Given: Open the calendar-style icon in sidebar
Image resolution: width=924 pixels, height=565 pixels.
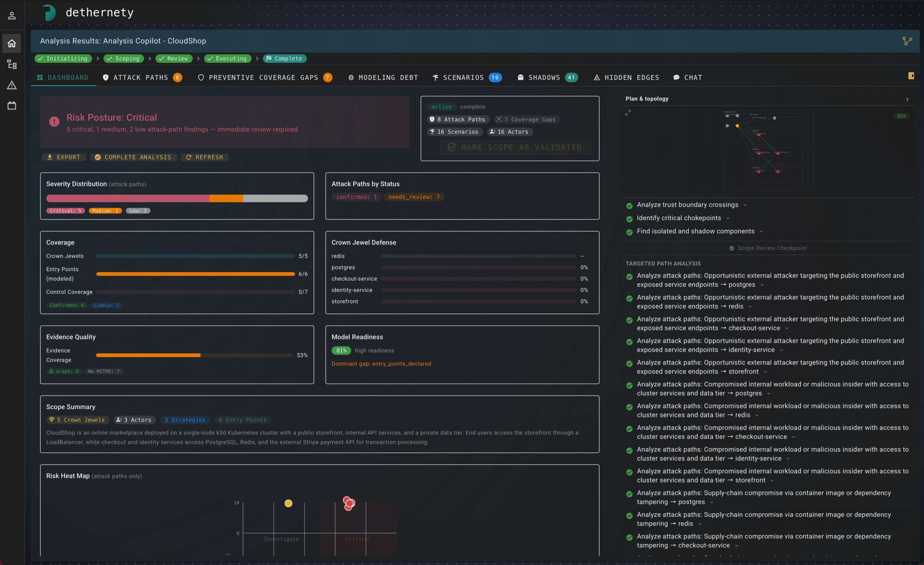Looking at the screenshot, I should coord(12,106).
